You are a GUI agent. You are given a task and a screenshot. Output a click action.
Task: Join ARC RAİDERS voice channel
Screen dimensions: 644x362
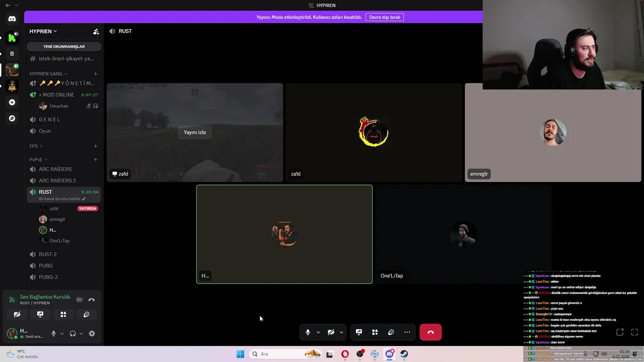(x=64, y=169)
